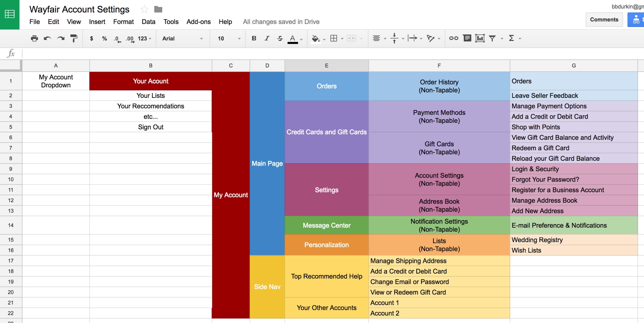Open the File menu
The image size is (644, 323).
(x=35, y=22)
